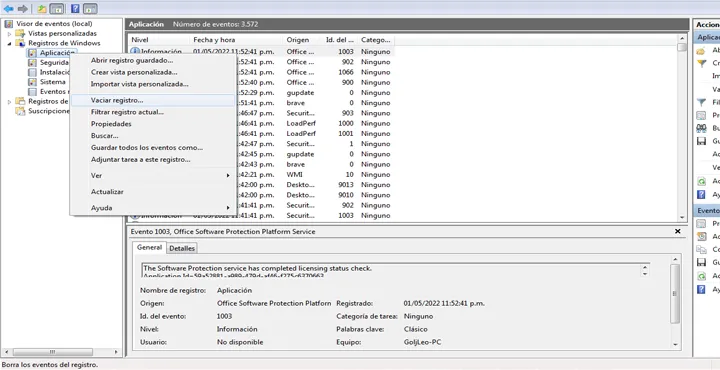Viewport: 720px width, 370px height.
Task: Sort by the Origen column header
Action: point(303,40)
